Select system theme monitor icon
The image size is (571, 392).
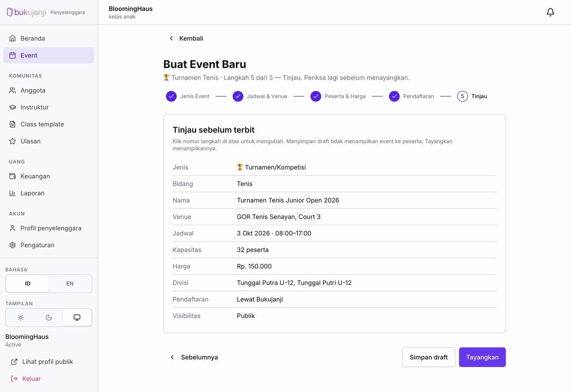click(x=77, y=317)
